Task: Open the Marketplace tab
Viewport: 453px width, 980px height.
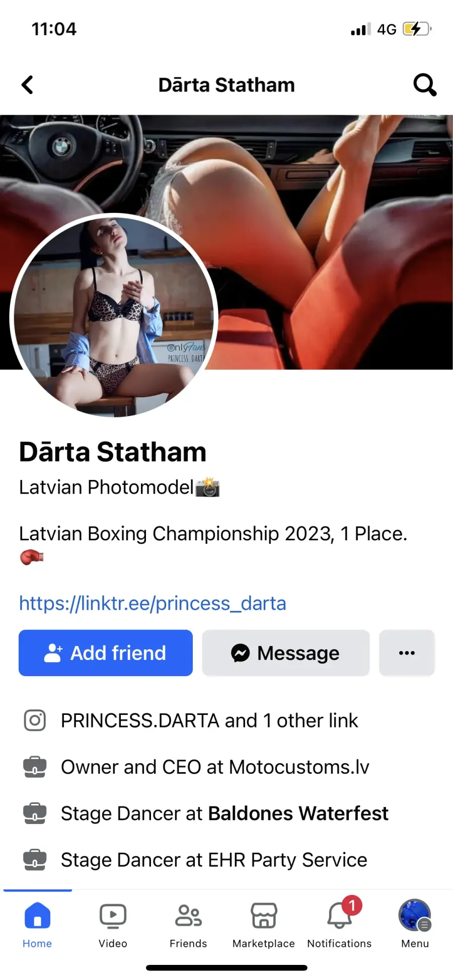Action: tap(264, 925)
